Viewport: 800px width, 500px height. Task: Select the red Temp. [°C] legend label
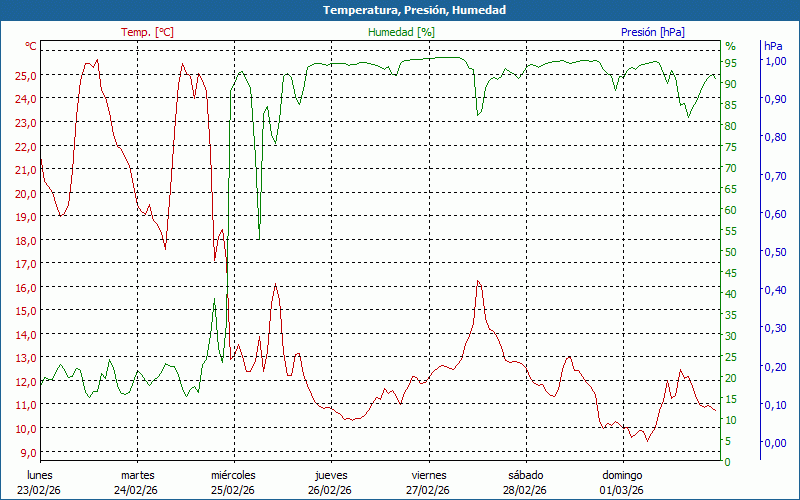[147, 32]
